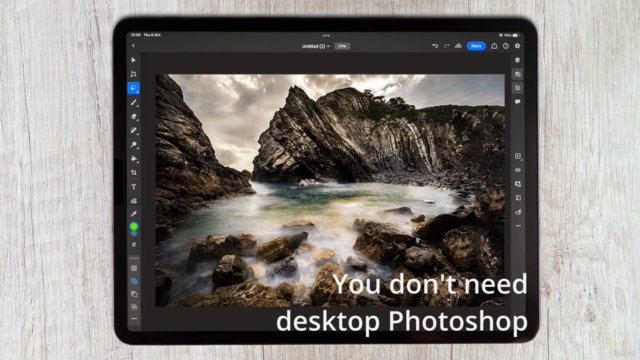Open app settings gear icon
Screen dimensions: 640x360
(517, 46)
